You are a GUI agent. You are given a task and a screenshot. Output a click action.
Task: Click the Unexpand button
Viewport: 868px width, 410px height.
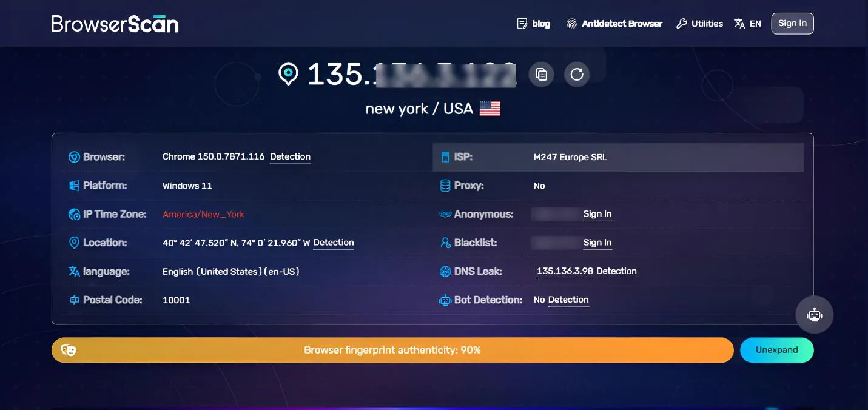[776, 350]
